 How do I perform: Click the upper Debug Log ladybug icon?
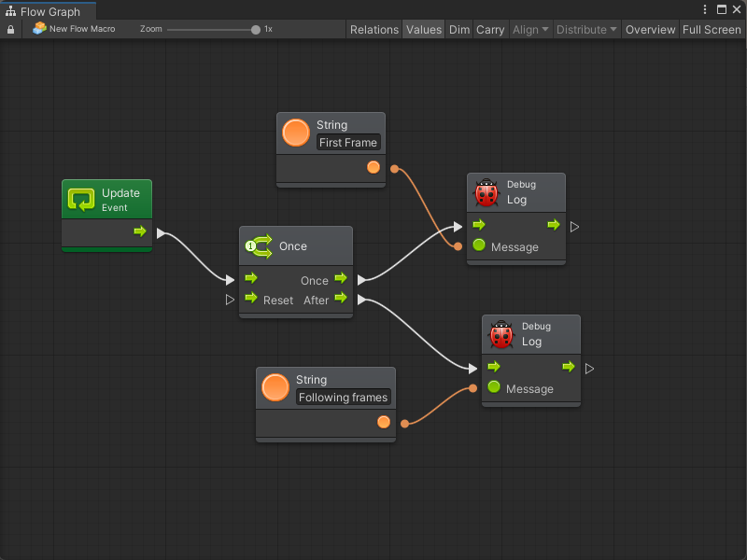[486, 193]
